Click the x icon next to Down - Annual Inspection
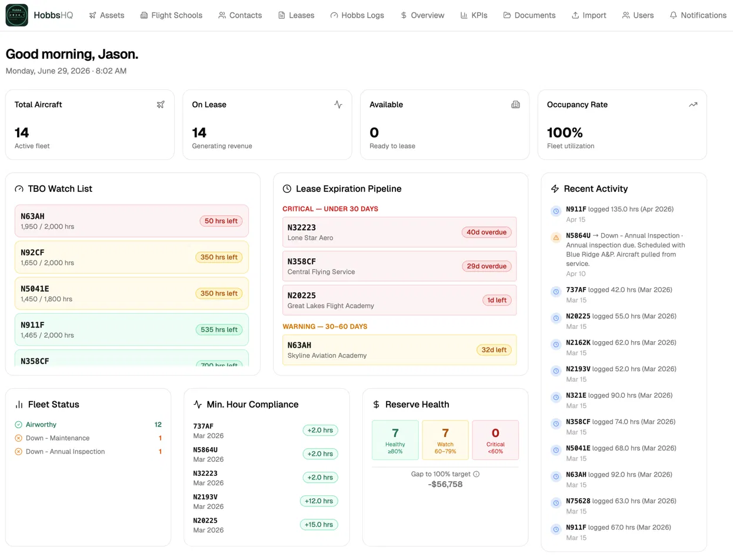Screen dimensions: 733x560 (x=18, y=452)
